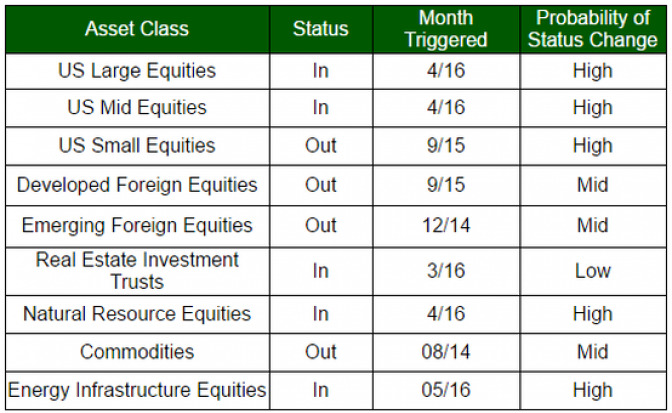The image size is (672, 413).
Task: Select the 08/14 date cell
Action: click(x=446, y=352)
